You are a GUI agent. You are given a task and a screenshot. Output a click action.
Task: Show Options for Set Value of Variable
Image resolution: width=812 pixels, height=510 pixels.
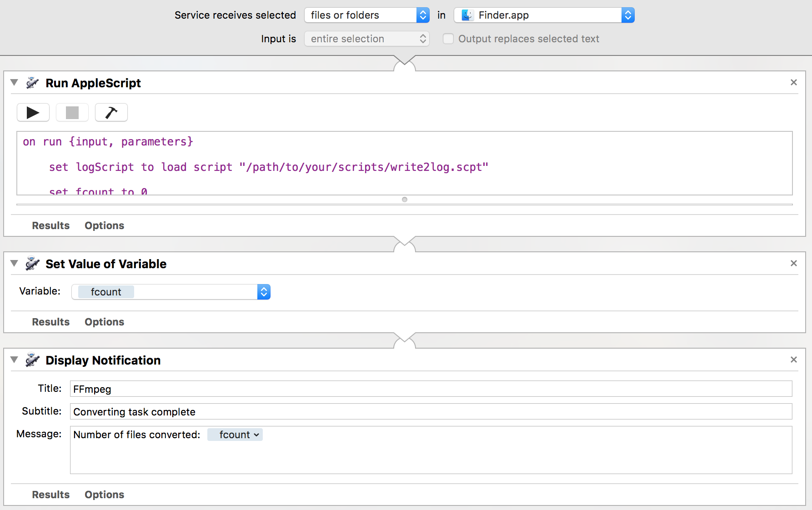[105, 322]
